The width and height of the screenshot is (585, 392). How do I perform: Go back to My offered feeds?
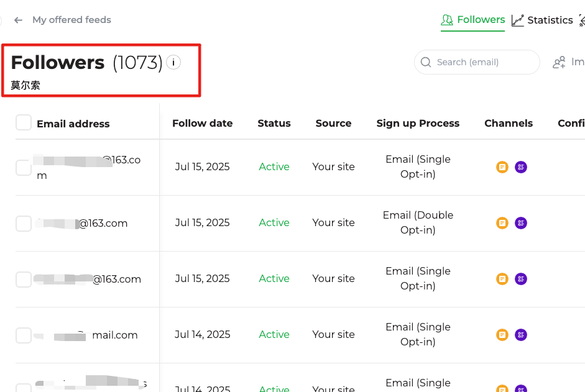[x=71, y=20]
